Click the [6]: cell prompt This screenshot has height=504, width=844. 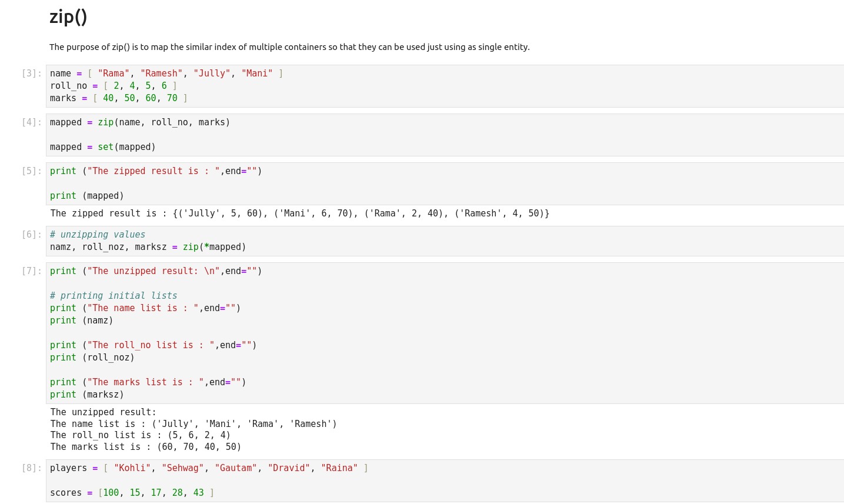(x=32, y=235)
